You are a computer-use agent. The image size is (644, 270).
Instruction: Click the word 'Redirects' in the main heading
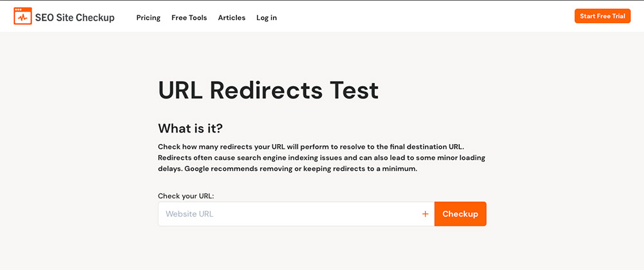tap(266, 91)
